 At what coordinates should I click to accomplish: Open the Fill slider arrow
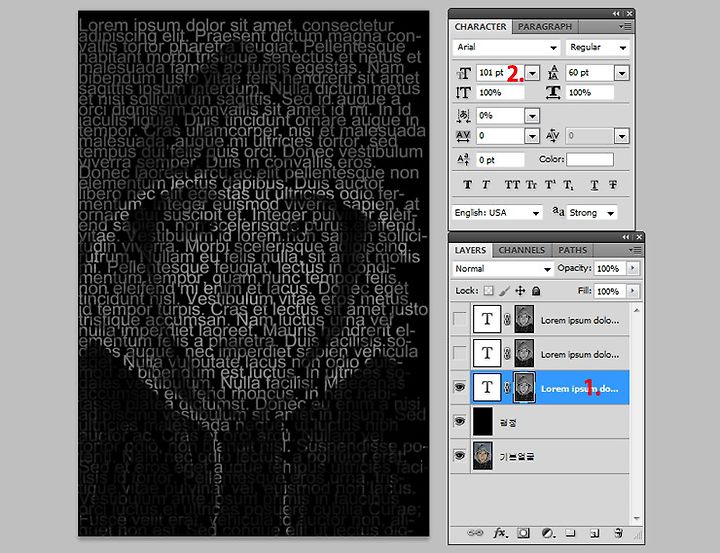(632, 291)
